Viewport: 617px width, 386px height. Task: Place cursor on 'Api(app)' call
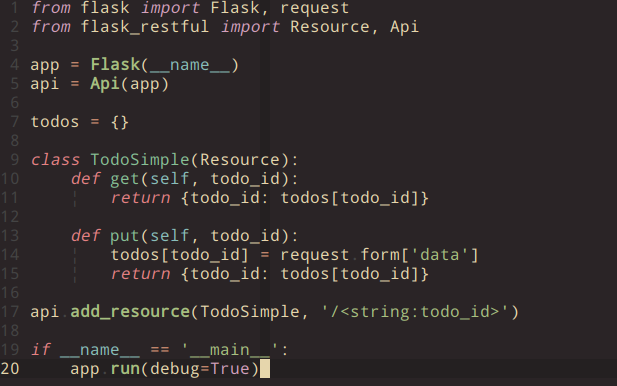(129, 84)
